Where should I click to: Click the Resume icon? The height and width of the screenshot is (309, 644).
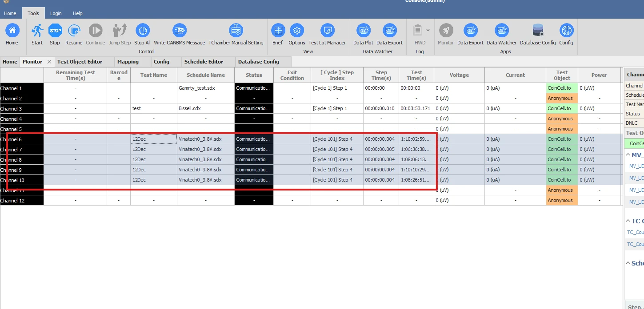74,31
